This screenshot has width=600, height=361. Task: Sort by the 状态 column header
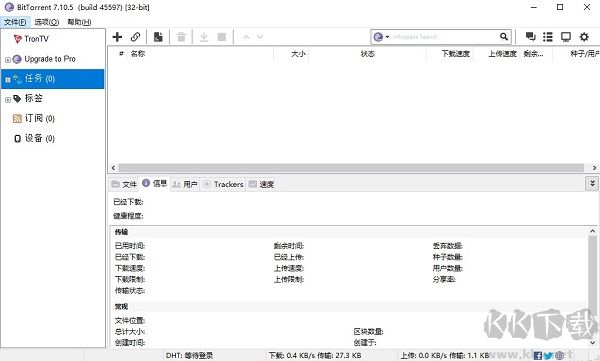pos(368,54)
